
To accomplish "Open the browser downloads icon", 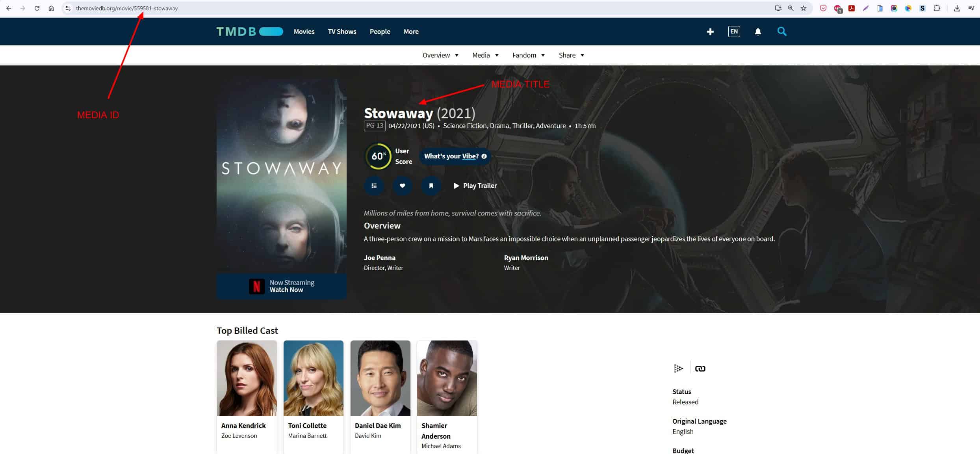I will coord(957,8).
